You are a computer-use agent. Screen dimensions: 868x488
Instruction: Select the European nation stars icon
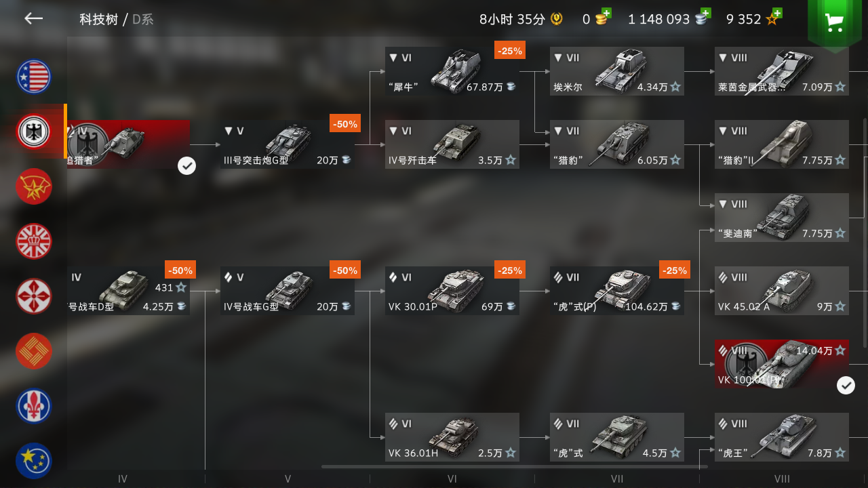[34, 461]
